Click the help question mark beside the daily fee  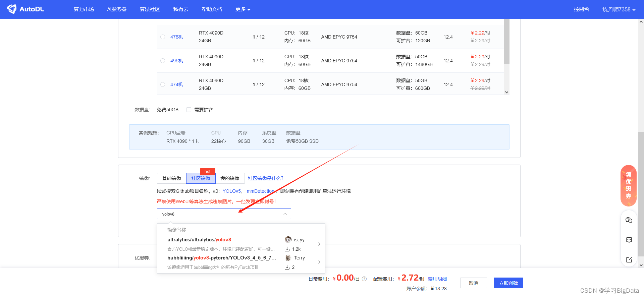click(x=364, y=279)
